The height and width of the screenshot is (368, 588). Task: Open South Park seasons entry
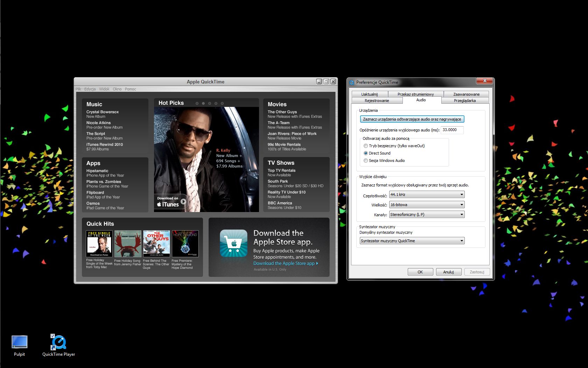pyautogui.click(x=295, y=184)
